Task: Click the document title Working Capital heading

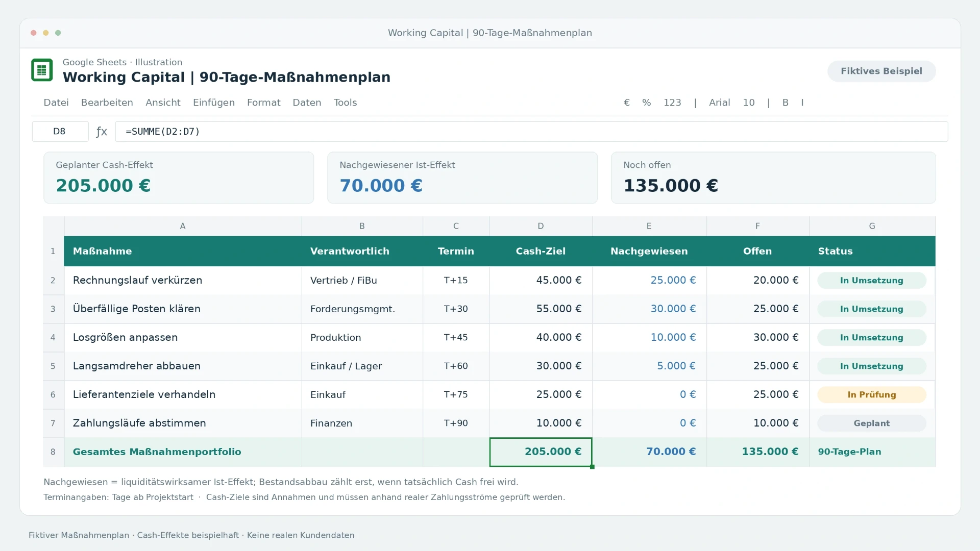Action: 227,77
